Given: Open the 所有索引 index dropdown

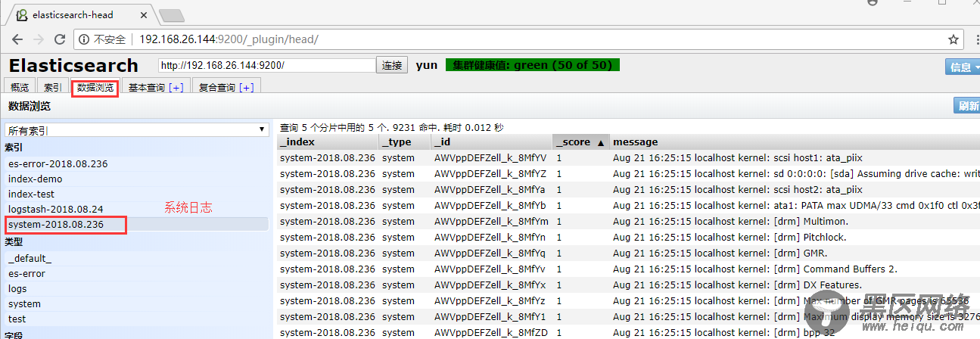Looking at the screenshot, I should (x=137, y=130).
